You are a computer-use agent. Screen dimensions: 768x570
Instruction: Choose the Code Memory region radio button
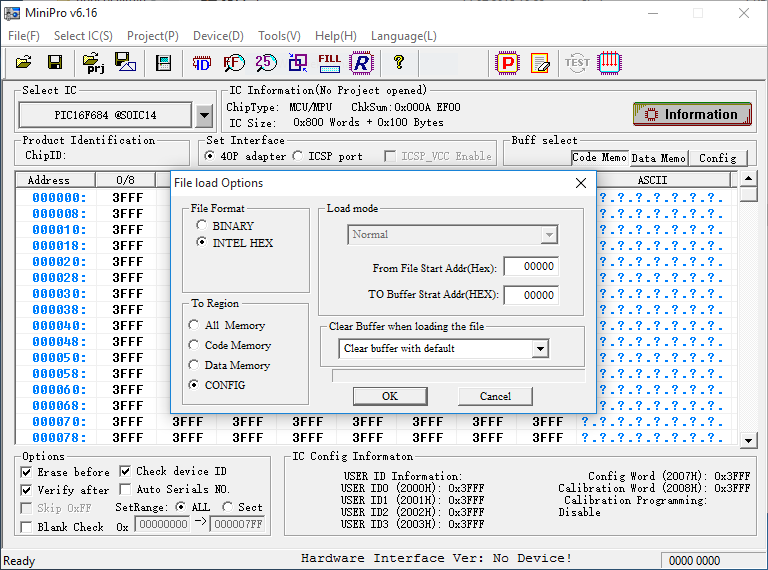click(194, 345)
